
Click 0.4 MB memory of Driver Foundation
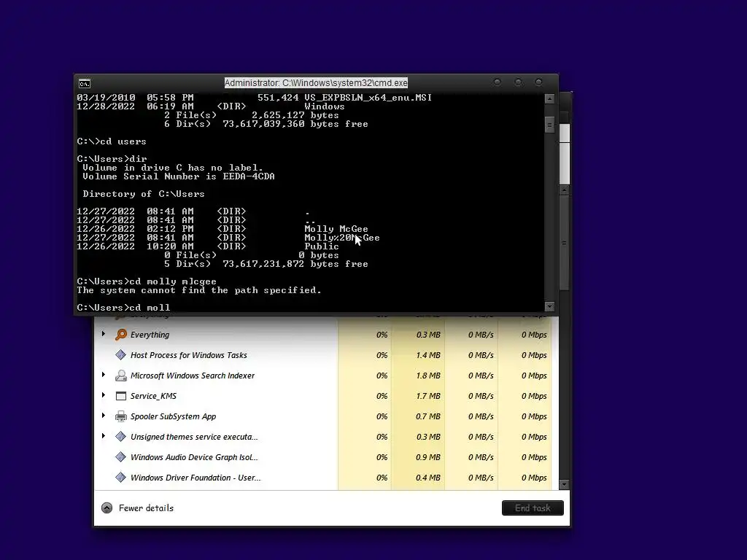point(428,478)
